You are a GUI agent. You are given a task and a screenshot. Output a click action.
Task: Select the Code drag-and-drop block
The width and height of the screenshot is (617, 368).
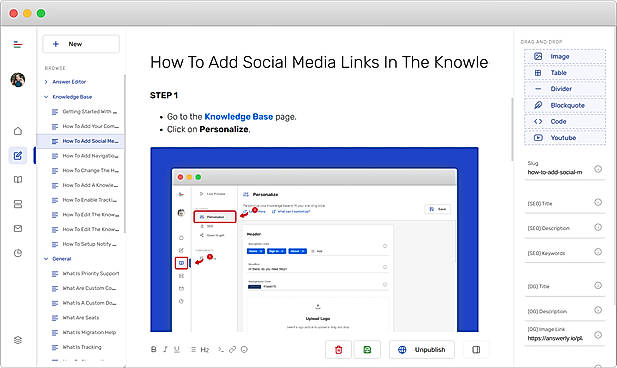(x=565, y=122)
